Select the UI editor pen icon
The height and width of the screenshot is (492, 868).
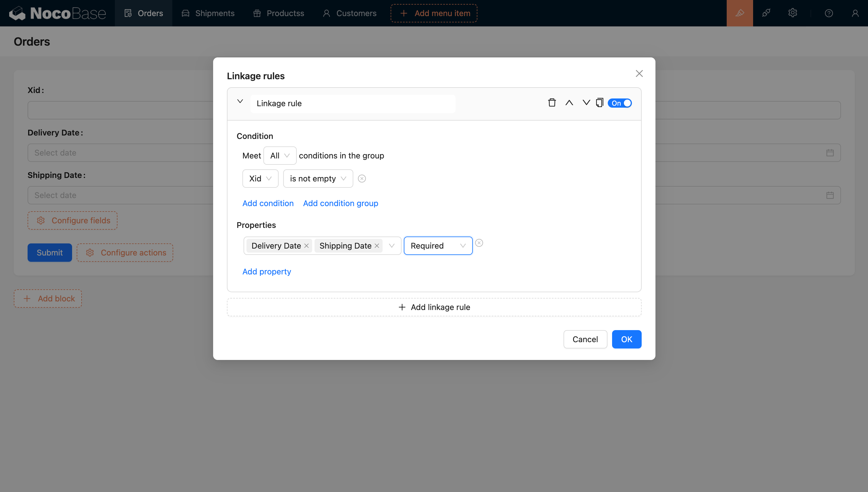(x=740, y=13)
